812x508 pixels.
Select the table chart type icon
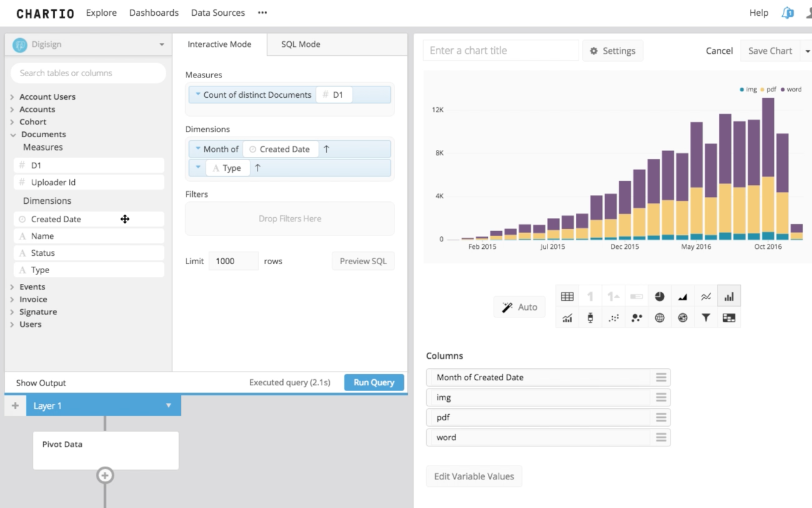click(x=567, y=297)
